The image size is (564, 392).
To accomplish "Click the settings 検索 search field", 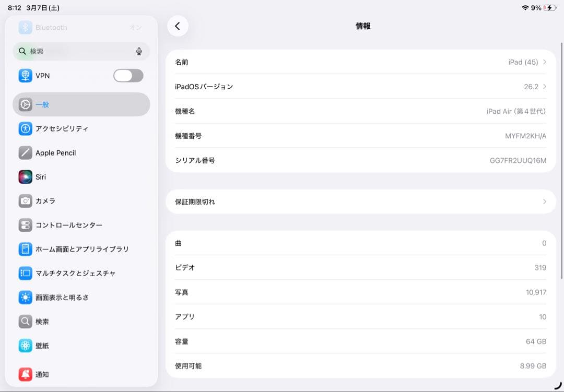I will click(81, 51).
